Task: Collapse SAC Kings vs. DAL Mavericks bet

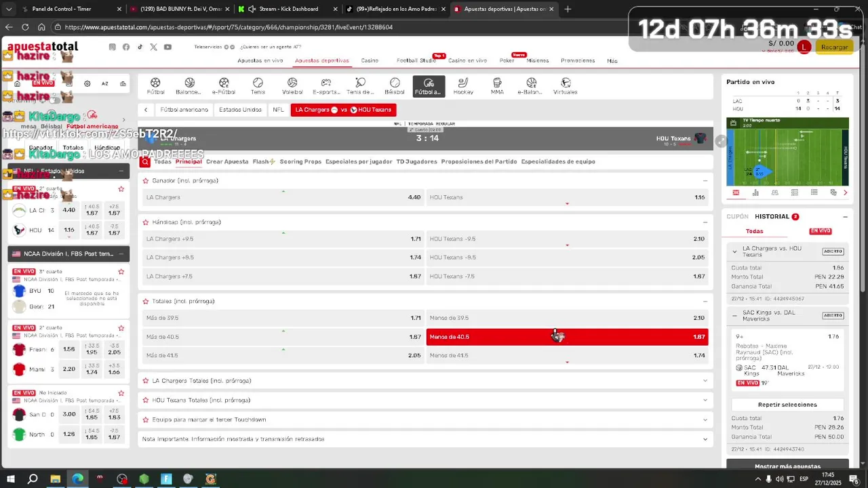Action: (x=734, y=316)
